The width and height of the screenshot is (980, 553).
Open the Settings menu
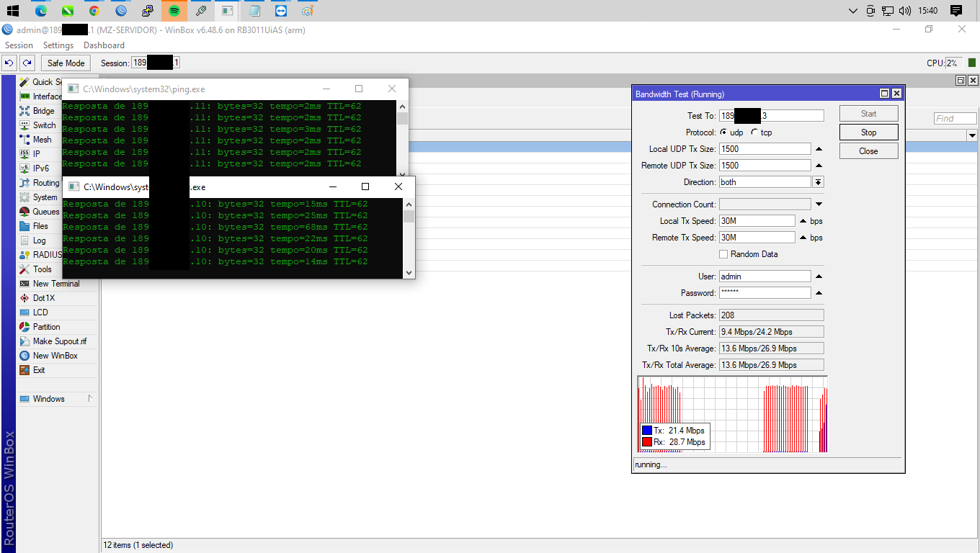pos(58,45)
